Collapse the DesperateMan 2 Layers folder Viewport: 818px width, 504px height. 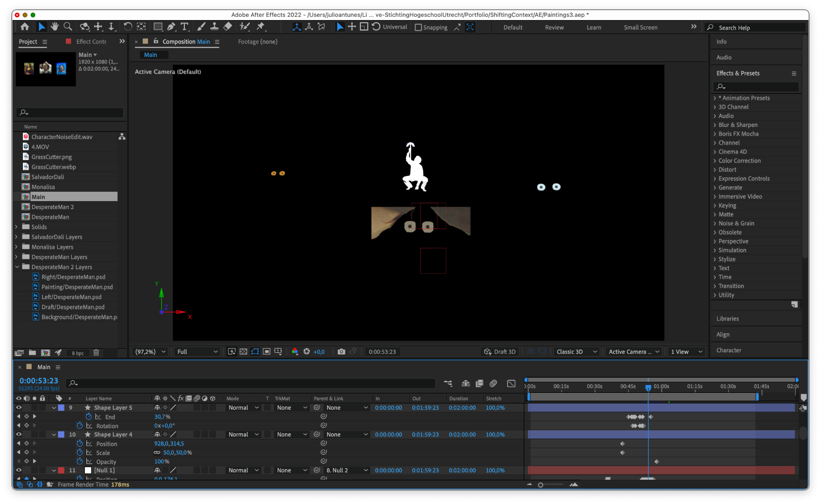(17, 267)
